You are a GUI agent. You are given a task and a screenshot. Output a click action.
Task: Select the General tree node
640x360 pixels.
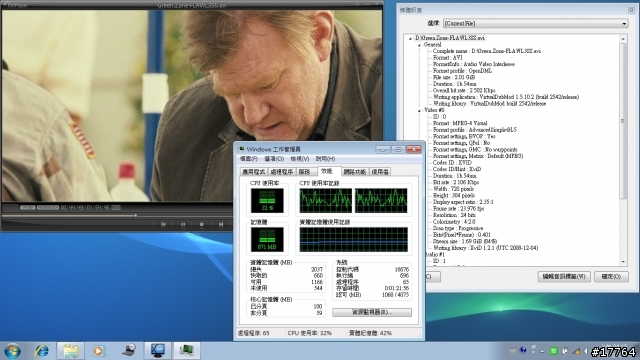click(433, 44)
